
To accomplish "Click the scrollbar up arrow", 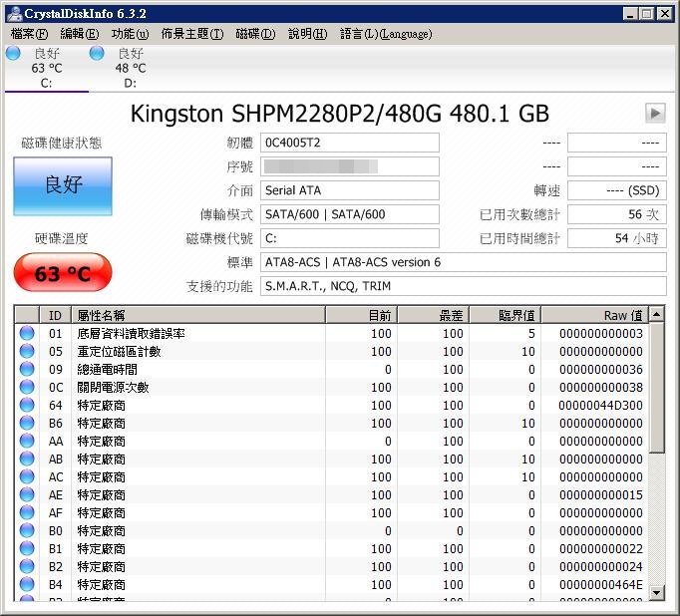I will (657, 314).
